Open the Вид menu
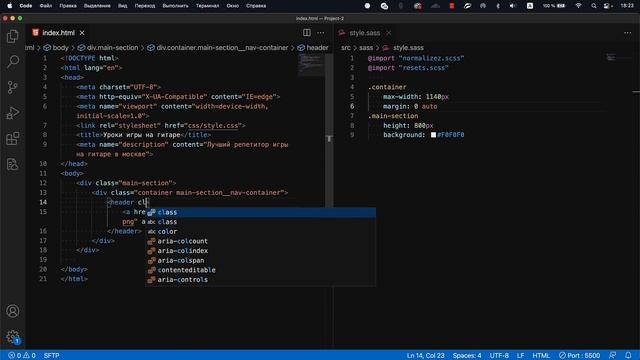640x360 pixels. click(122, 6)
